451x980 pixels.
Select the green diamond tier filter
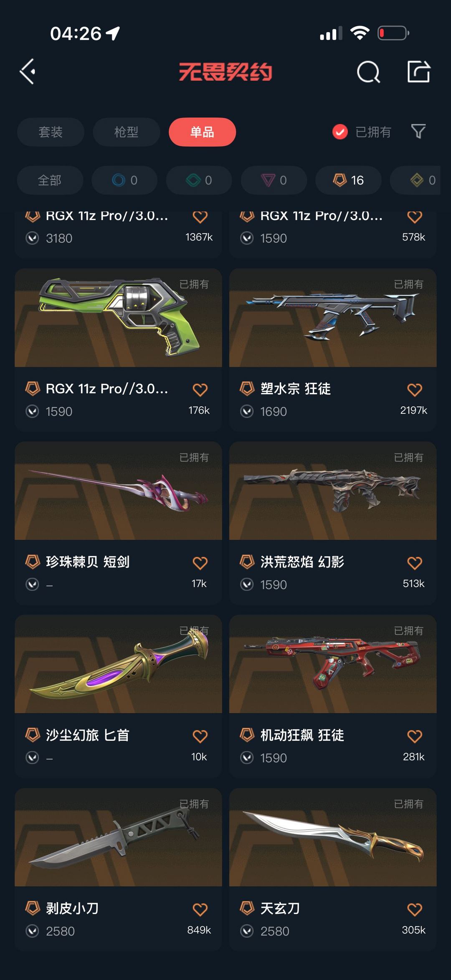(199, 180)
